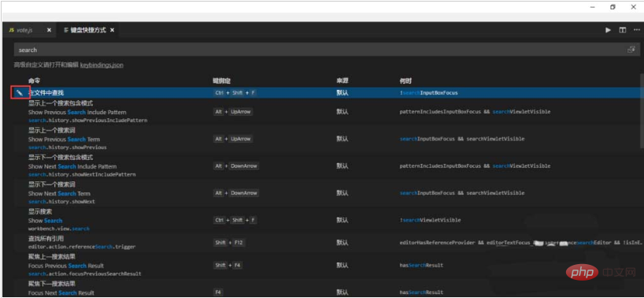Image resolution: width=644 pixels, height=298 pixels.
Task: Click the Run play icon in editor toolbar
Action: pyautogui.click(x=608, y=30)
